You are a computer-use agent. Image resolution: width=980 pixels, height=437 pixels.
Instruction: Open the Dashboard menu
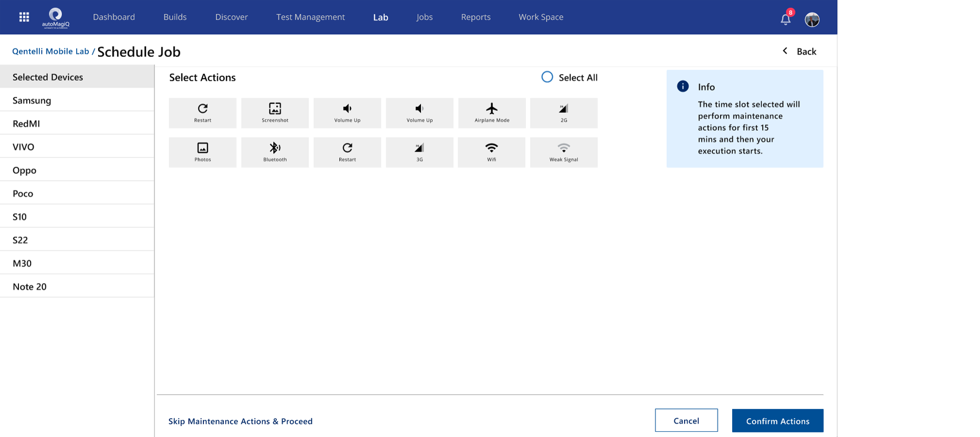pos(114,17)
